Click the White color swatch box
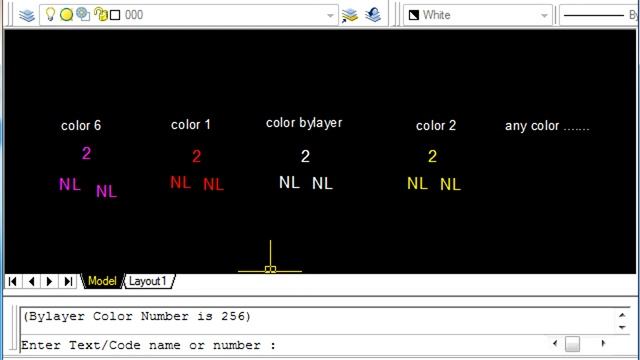 pyautogui.click(x=414, y=16)
